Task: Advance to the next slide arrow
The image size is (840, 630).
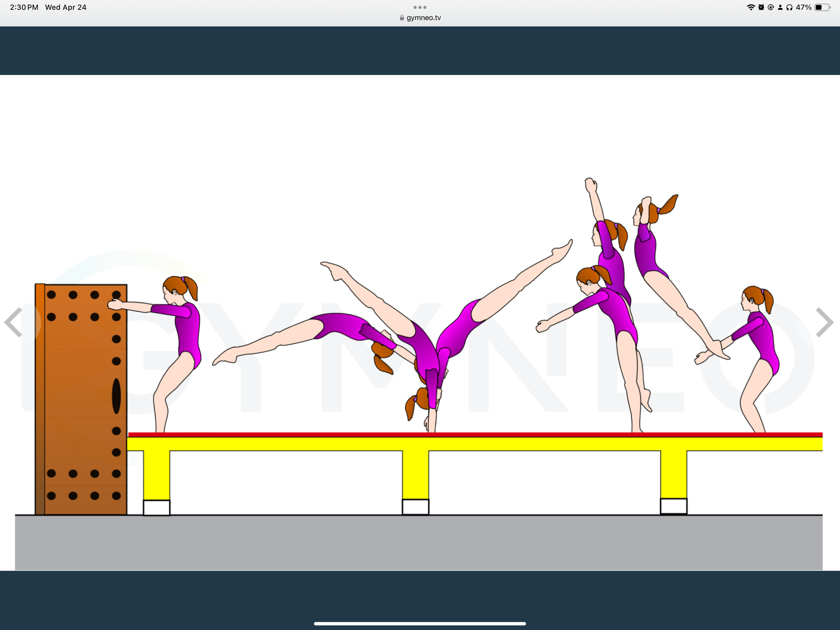Action: click(x=825, y=322)
